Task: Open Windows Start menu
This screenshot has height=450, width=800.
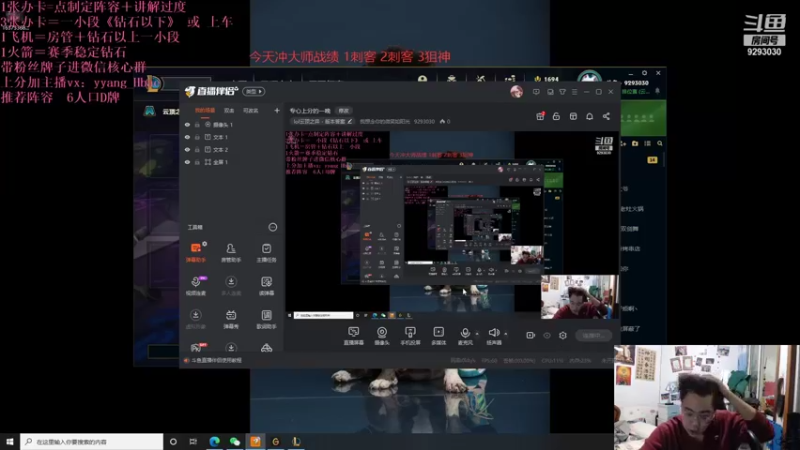Action: (x=9, y=441)
